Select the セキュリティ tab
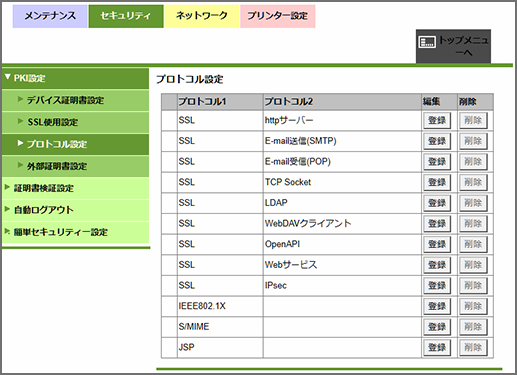 126,16
